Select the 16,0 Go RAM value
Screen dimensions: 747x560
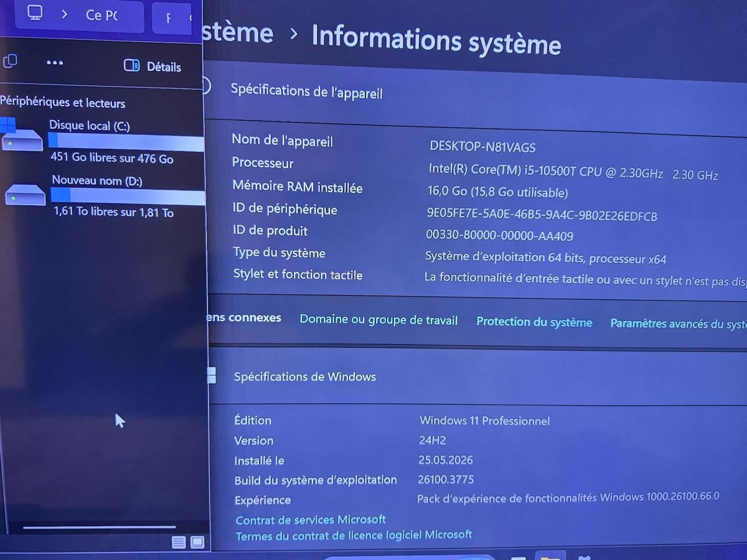(497, 192)
